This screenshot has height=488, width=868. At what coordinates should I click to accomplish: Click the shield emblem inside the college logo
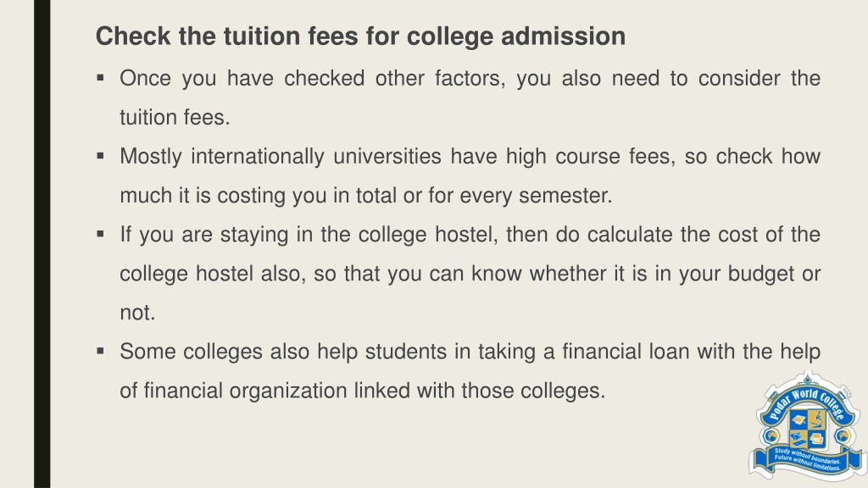point(807,430)
